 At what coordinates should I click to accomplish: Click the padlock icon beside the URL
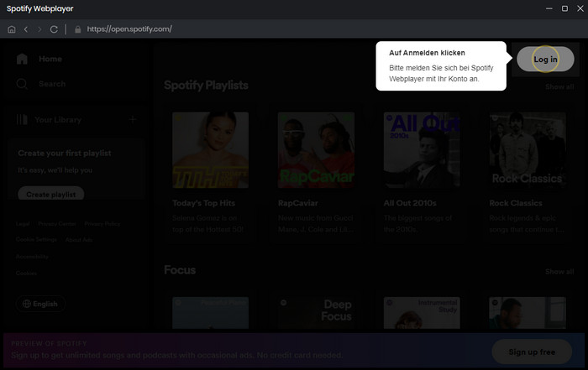(x=77, y=29)
